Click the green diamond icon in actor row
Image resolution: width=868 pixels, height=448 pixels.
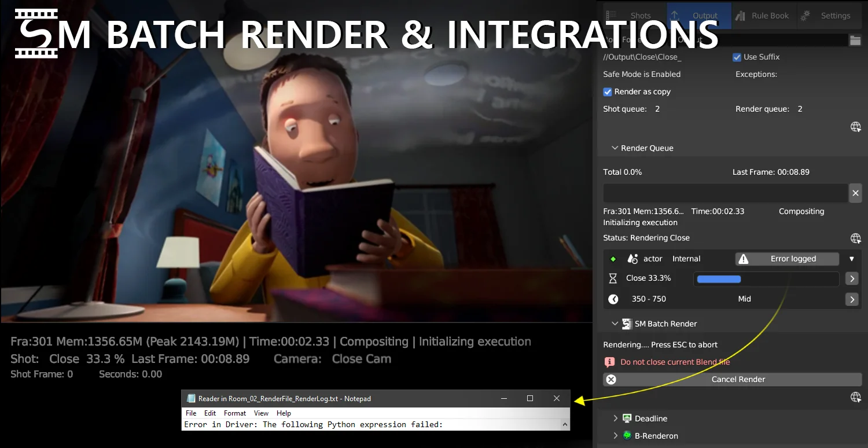[613, 259]
